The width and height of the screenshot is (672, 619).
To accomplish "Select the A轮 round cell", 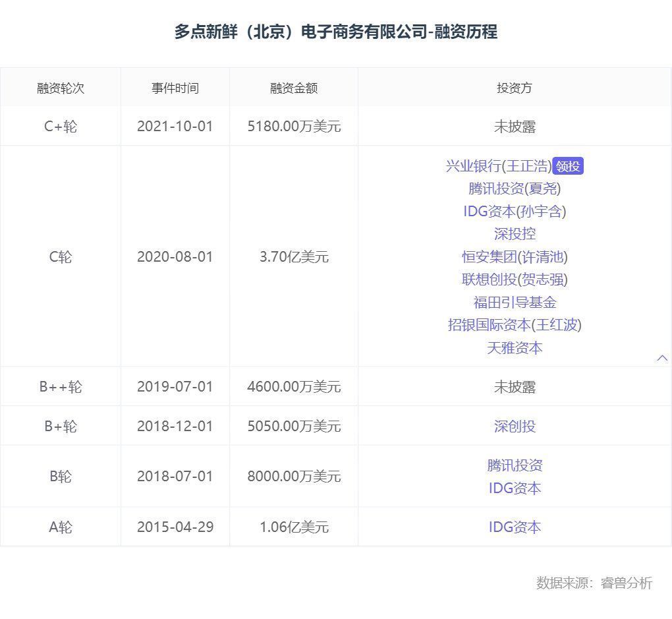I will point(61,527).
